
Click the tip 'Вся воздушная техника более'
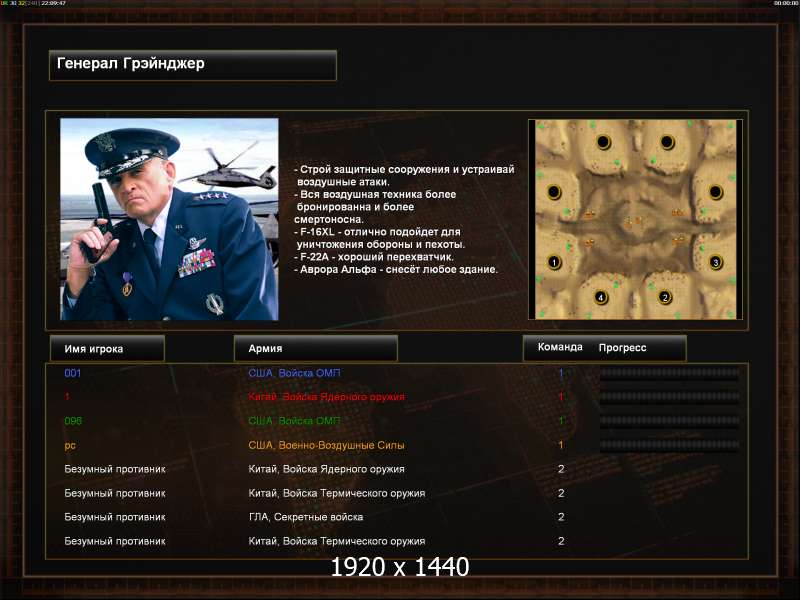(375, 194)
